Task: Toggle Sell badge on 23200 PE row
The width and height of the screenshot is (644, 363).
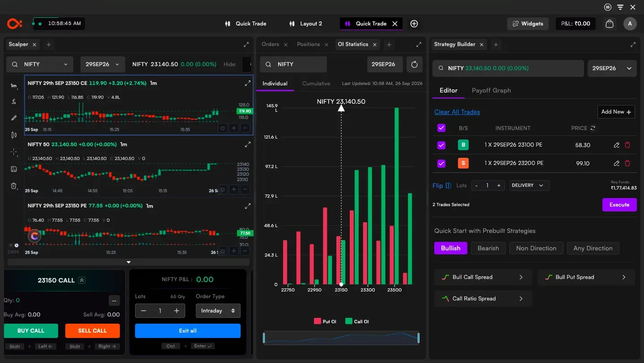Action: tap(463, 163)
